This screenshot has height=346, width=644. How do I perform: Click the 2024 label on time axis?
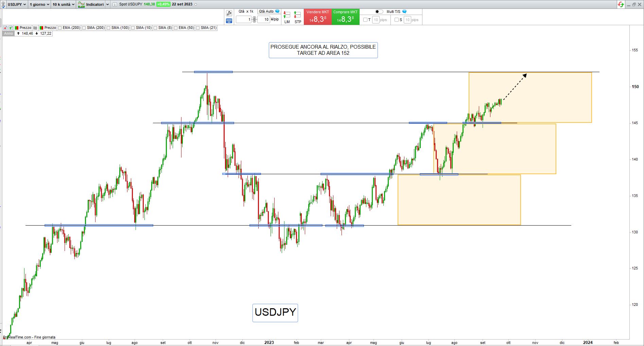[x=588, y=343]
